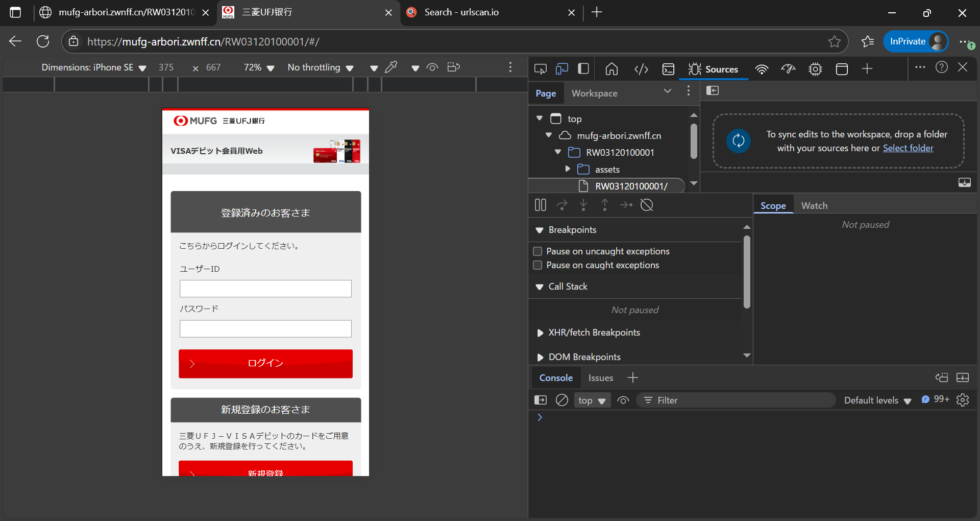Open 99+ issues counter
Viewport: 980px width, 521px height.
point(935,399)
